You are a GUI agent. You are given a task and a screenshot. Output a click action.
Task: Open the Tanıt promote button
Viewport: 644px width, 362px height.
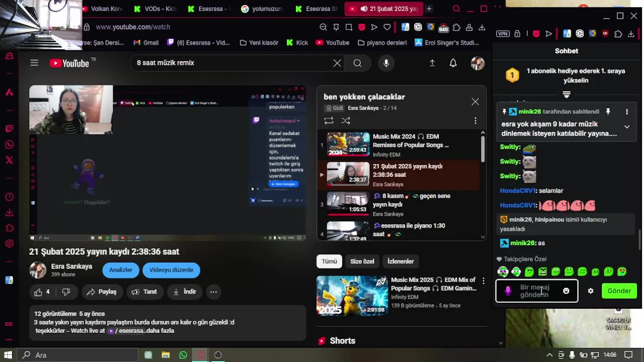tap(144, 292)
